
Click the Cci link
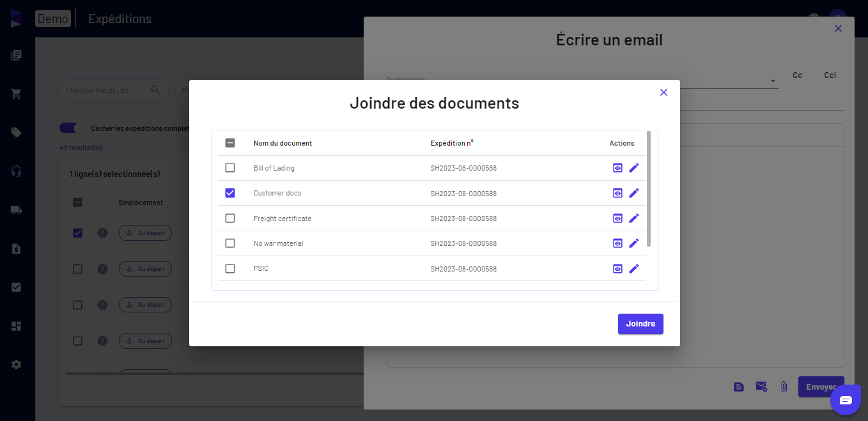pos(830,75)
